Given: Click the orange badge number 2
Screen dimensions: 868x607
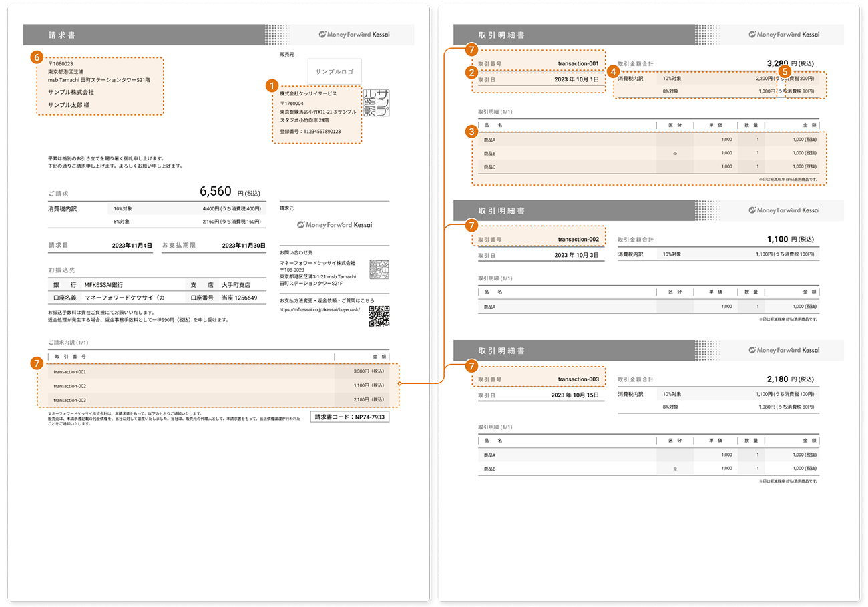Looking at the screenshot, I should click(x=472, y=72).
